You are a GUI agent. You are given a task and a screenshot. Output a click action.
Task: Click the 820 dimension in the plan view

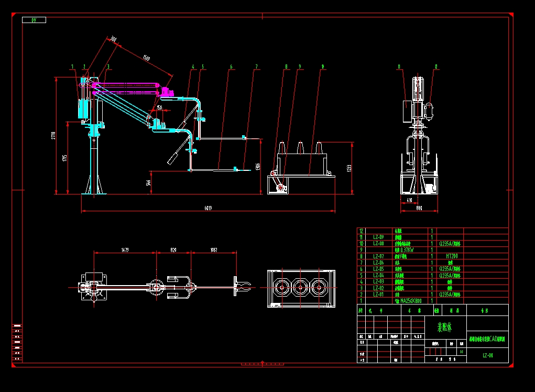[x=173, y=250]
